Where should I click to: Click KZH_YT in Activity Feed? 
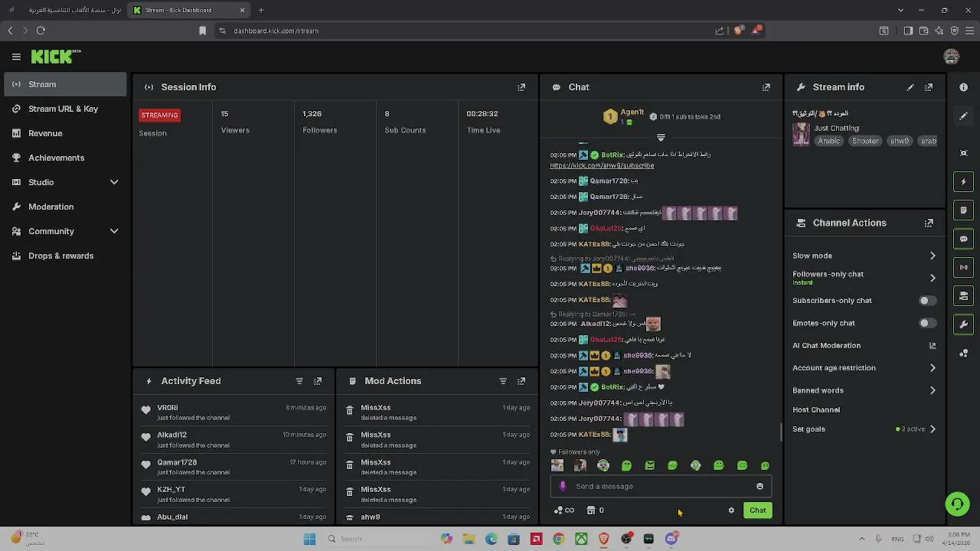(171, 490)
